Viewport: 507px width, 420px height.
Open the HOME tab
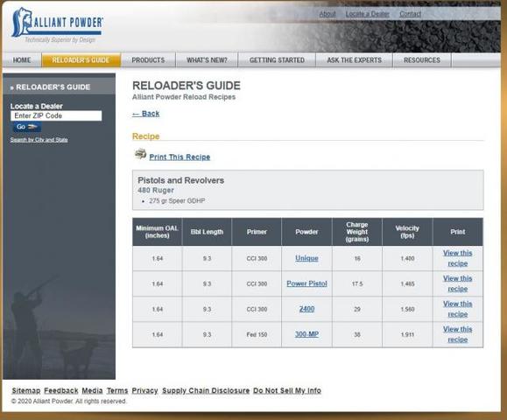tap(22, 60)
